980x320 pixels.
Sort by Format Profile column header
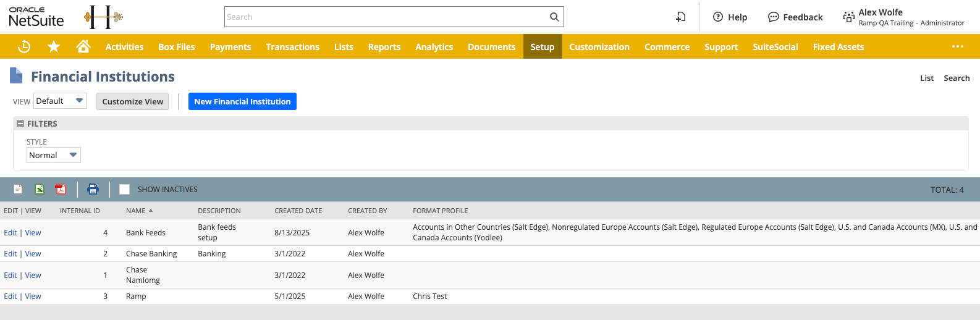point(441,211)
